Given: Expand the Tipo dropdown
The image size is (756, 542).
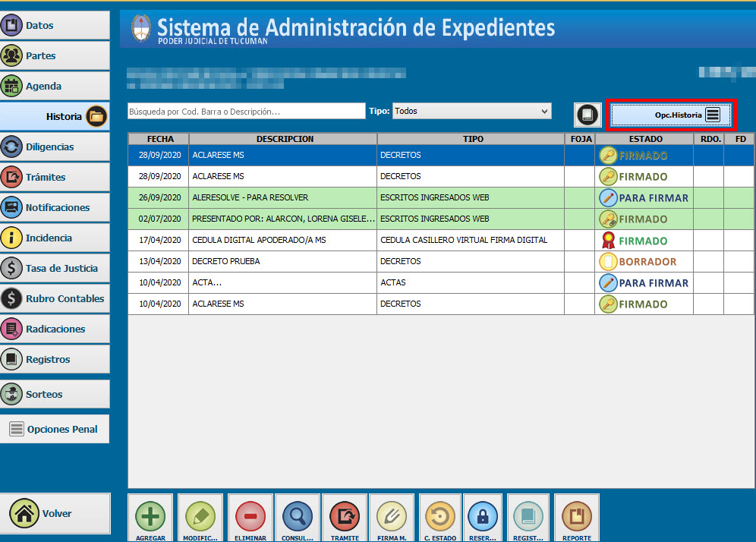Looking at the screenshot, I should [x=472, y=111].
